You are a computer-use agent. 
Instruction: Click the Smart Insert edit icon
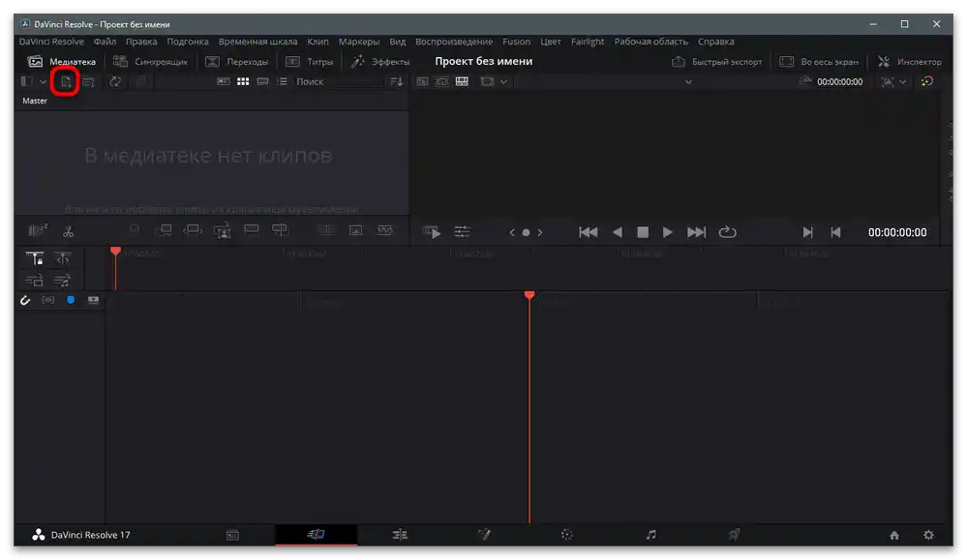(134, 230)
